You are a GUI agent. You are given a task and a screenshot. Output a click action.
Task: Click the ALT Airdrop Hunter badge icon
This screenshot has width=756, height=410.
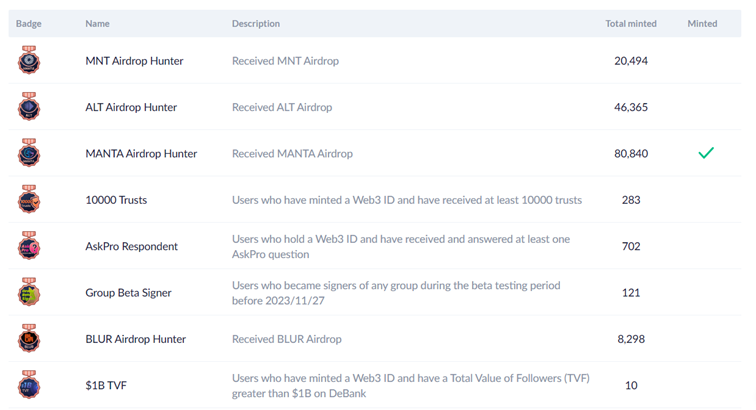pos(29,107)
